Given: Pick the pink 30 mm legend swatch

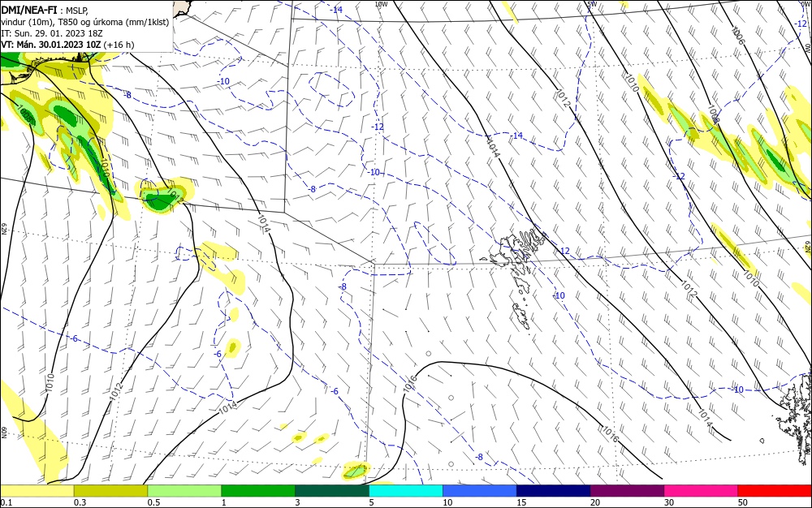Looking at the screenshot, I should click(x=702, y=491).
